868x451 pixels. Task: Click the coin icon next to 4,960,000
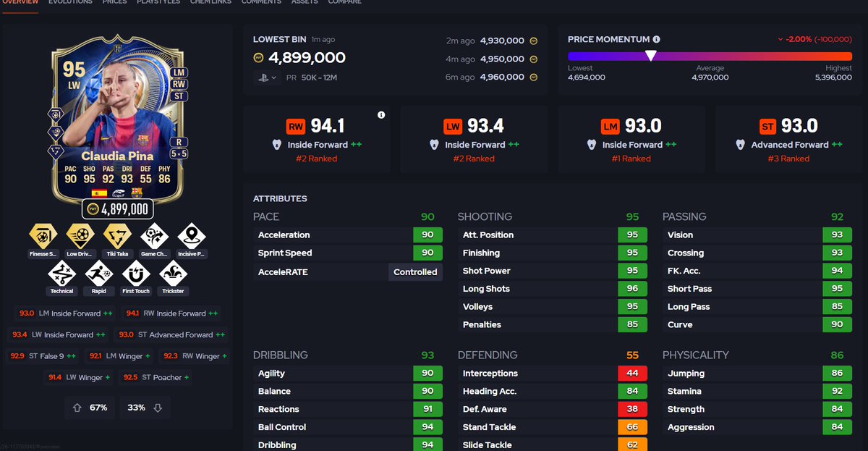pos(534,77)
